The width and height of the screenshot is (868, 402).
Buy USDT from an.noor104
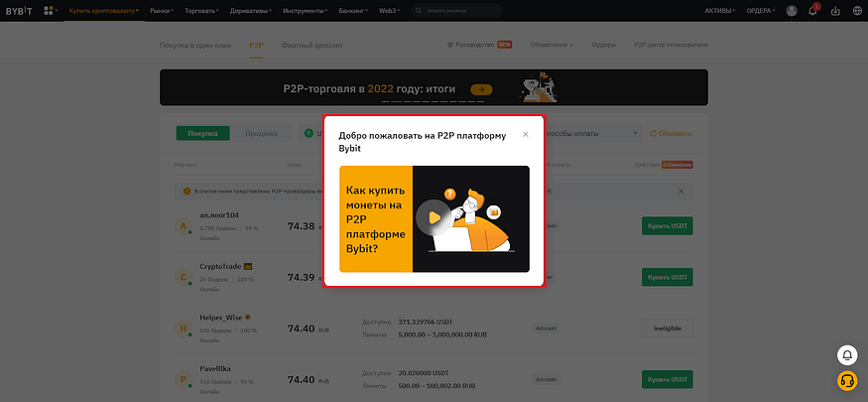coord(667,226)
